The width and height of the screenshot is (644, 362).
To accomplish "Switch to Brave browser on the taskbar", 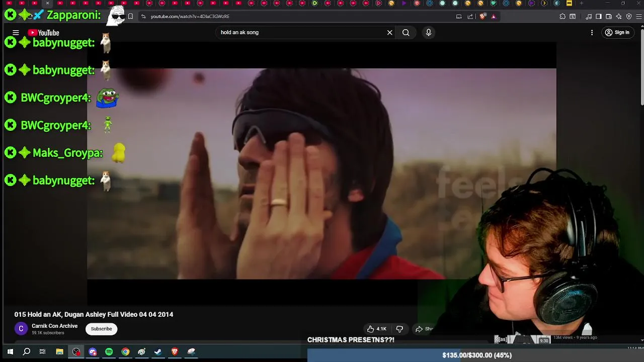I will click(x=175, y=352).
